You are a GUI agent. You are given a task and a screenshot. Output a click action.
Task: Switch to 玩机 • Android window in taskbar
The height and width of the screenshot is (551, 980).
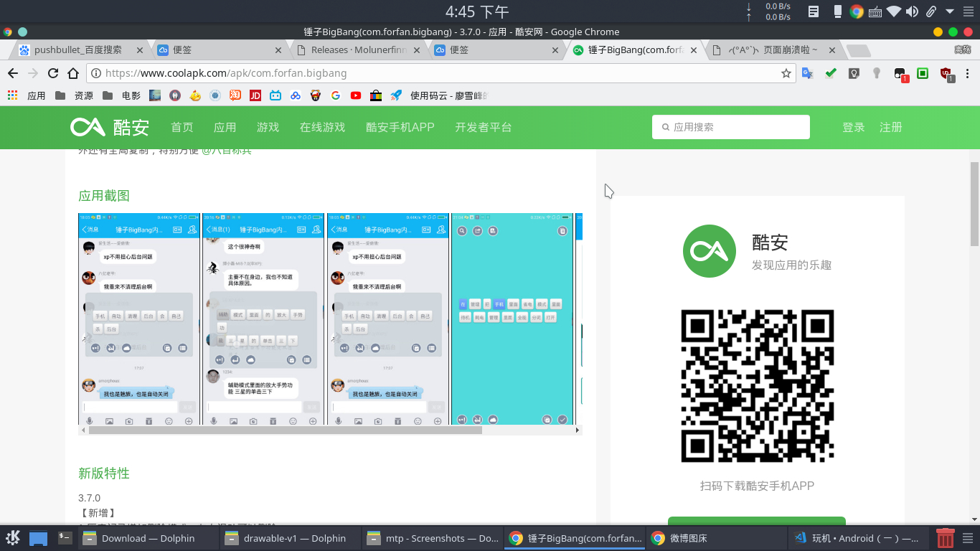pos(859,538)
